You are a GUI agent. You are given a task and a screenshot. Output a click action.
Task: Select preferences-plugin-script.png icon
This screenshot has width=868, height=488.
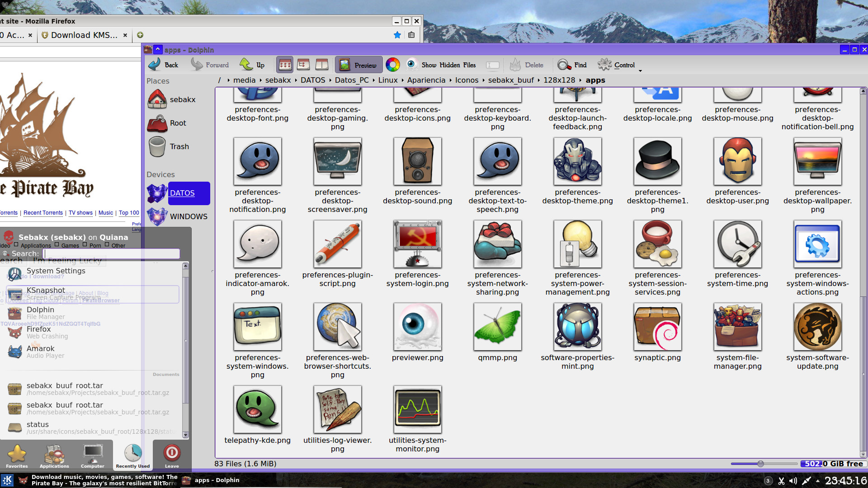[337, 244]
